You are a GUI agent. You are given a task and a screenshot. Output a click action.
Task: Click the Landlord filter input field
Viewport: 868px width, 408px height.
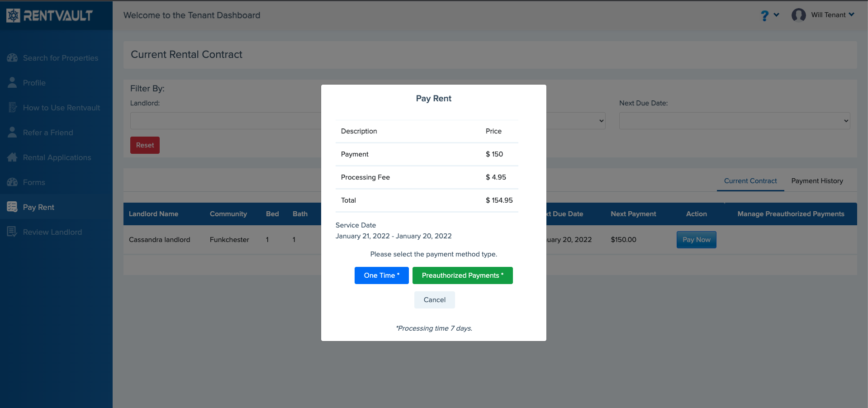pyautogui.click(x=225, y=121)
